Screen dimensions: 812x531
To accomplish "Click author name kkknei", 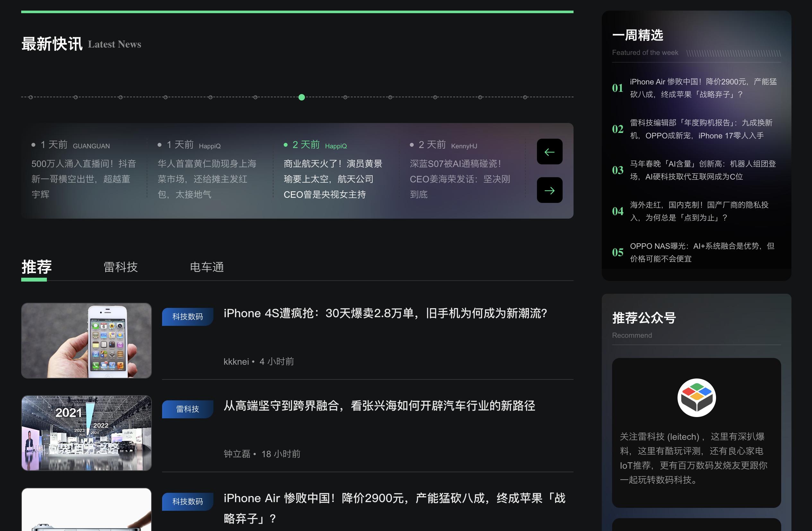I will [x=236, y=361].
